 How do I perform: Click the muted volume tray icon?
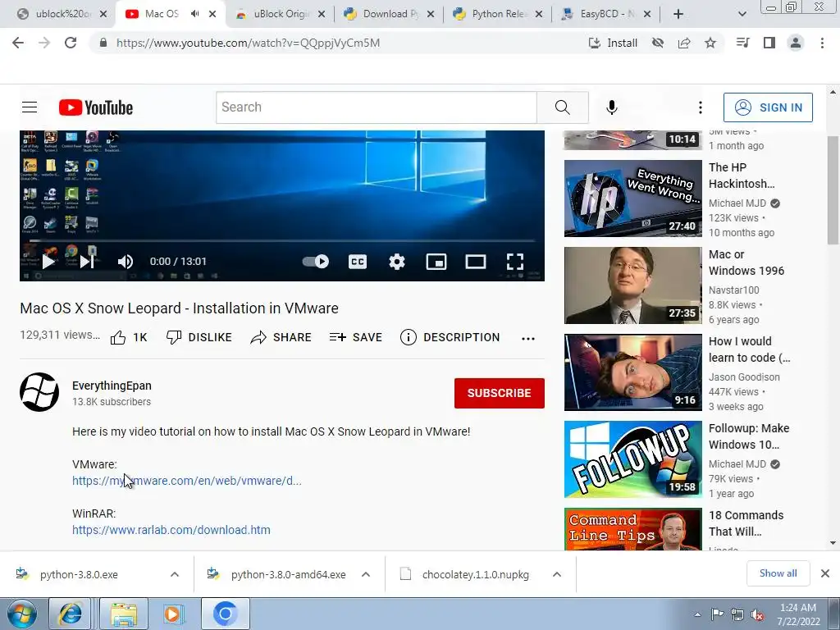point(757,615)
